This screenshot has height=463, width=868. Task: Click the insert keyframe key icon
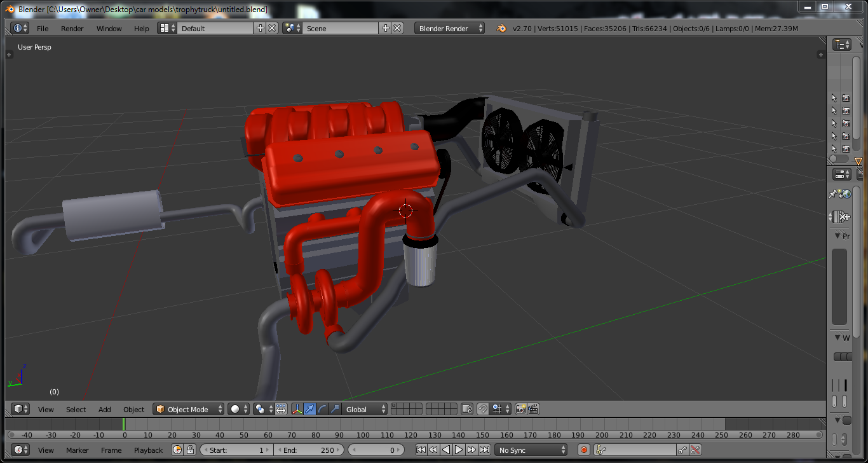pyautogui.click(x=682, y=450)
